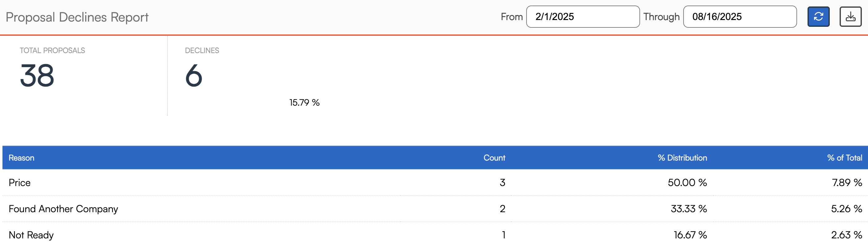Click the 15.79 % decline rate
868x247 pixels.
click(304, 102)
